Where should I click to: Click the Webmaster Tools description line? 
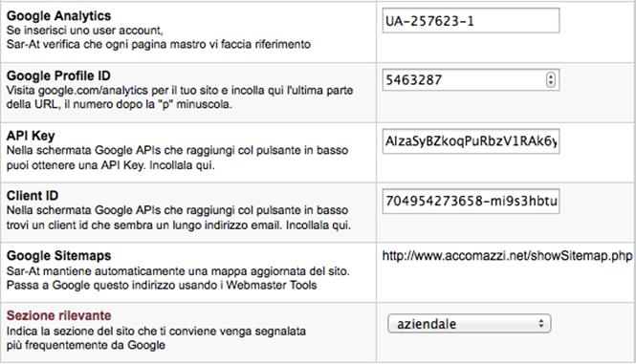tap(162, 285)
